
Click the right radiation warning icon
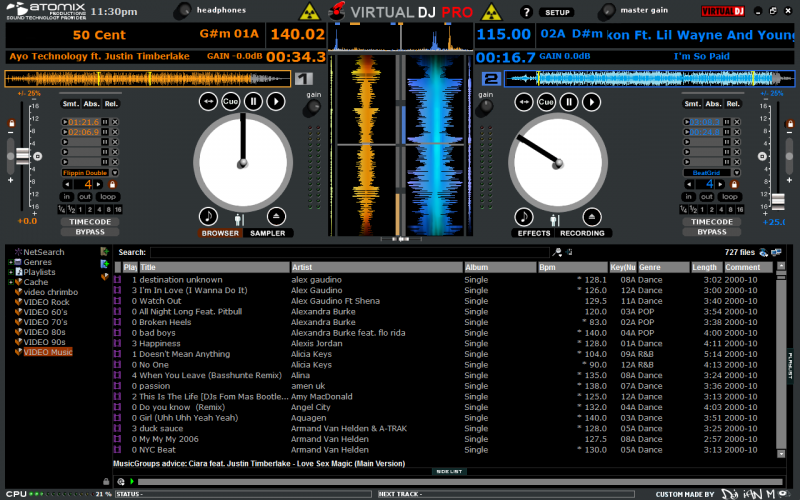491,11
